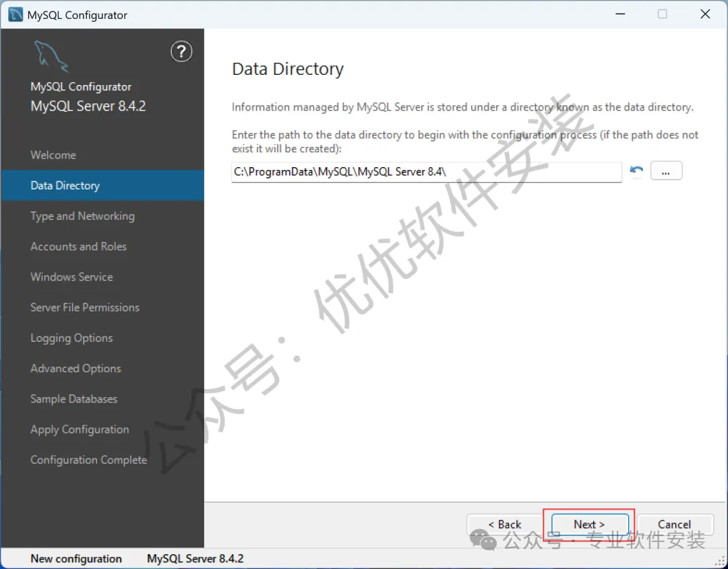
Task: Open Server File Permissions step
Action: 102,307
